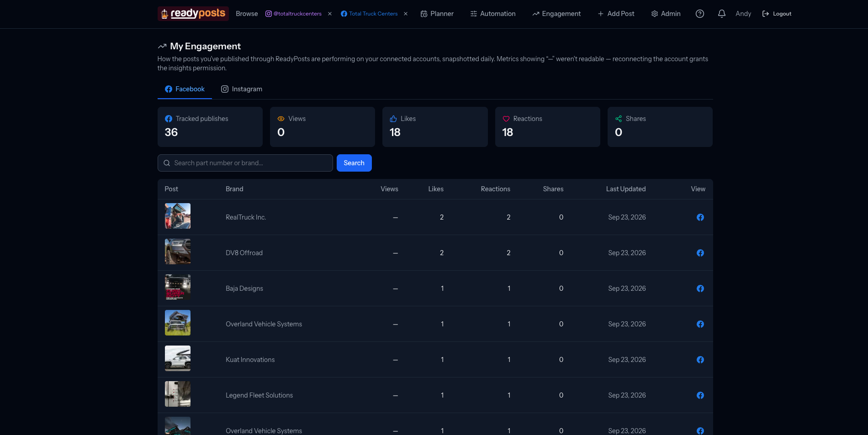This screenshot has height=435, width=868.
Task: Click the Last Updated column header
Action: click(626, 189)
